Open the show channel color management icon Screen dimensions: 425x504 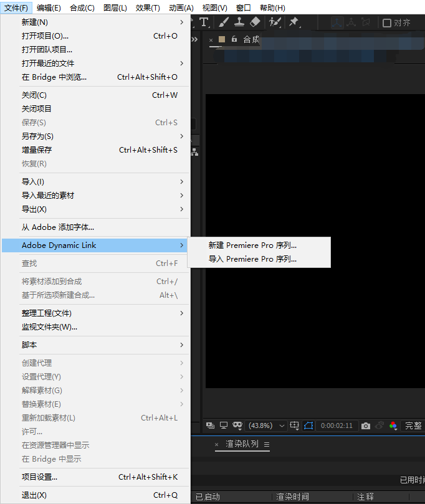(x=393, y=426)
